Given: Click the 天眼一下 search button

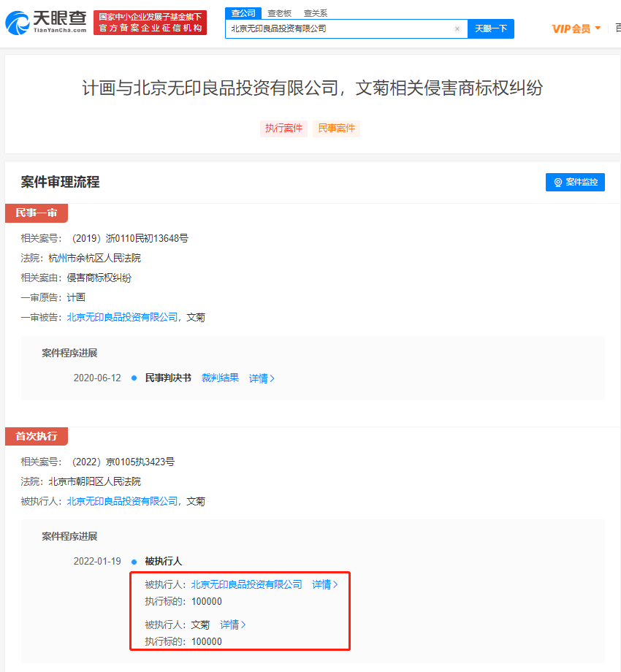Looking at the screenshot, I should 490,28.
